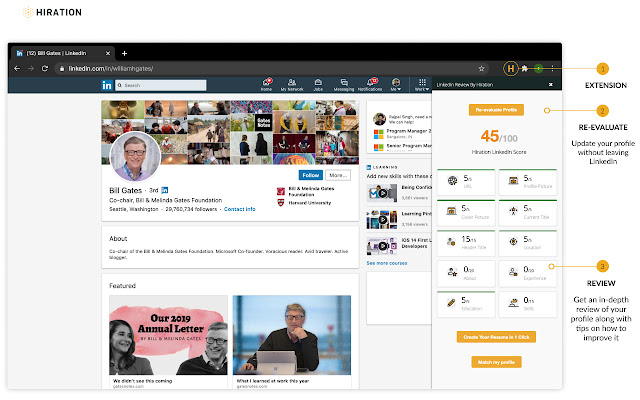Open the Cover Picture score card
Screen dimensions: 640x400
[x=466, y=213]
